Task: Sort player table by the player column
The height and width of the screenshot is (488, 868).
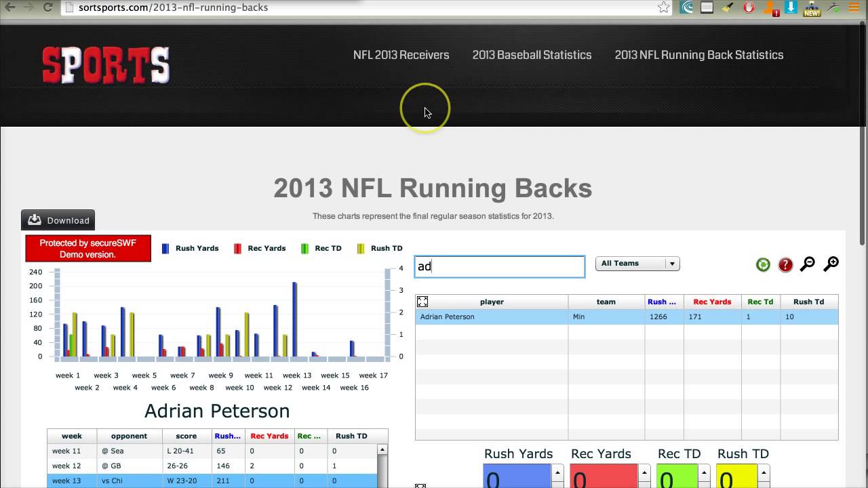Action: point(492,302)
